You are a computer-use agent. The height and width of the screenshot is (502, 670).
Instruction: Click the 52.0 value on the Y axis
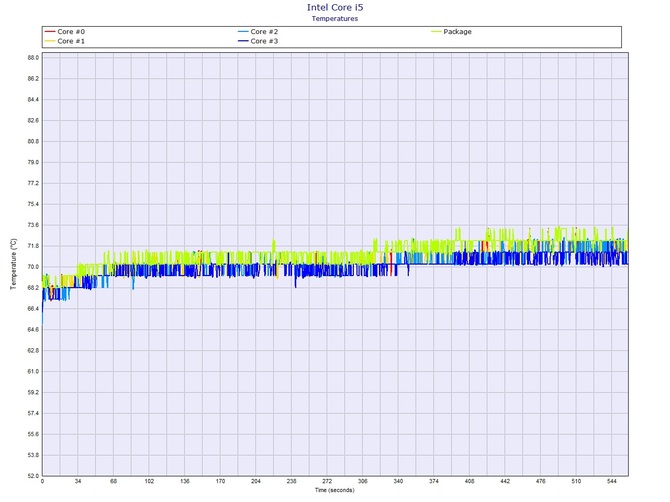pyautogui.click(x=33, y=476)
